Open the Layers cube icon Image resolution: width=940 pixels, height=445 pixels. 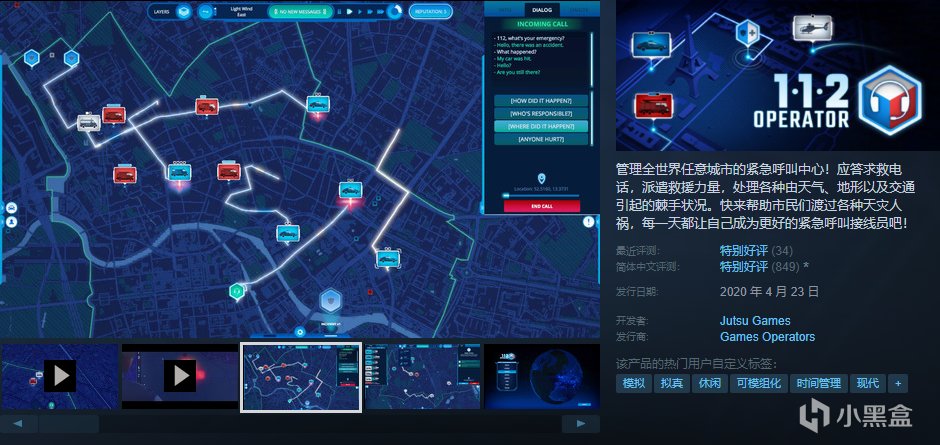(x=184, y=11)
